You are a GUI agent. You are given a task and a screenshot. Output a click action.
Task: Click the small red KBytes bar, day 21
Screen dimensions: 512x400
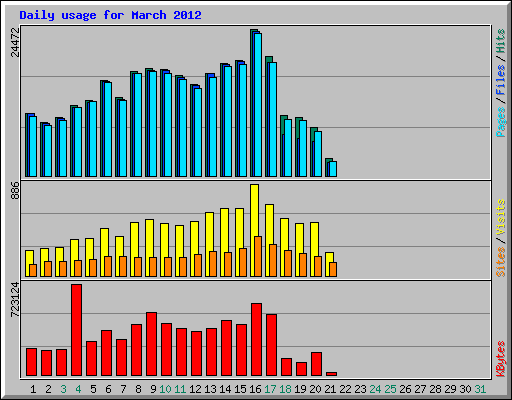[x=331, y=374]
